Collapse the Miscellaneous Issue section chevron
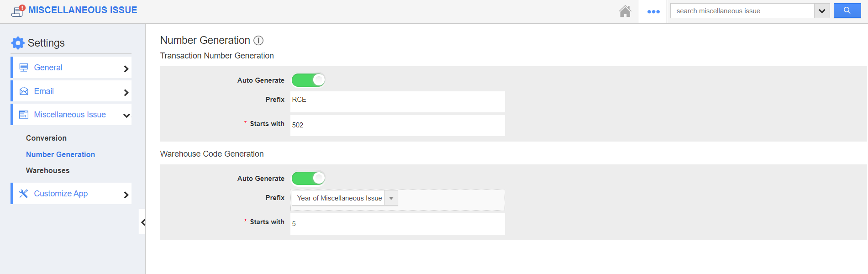868x274 pixels. (126, 115)
